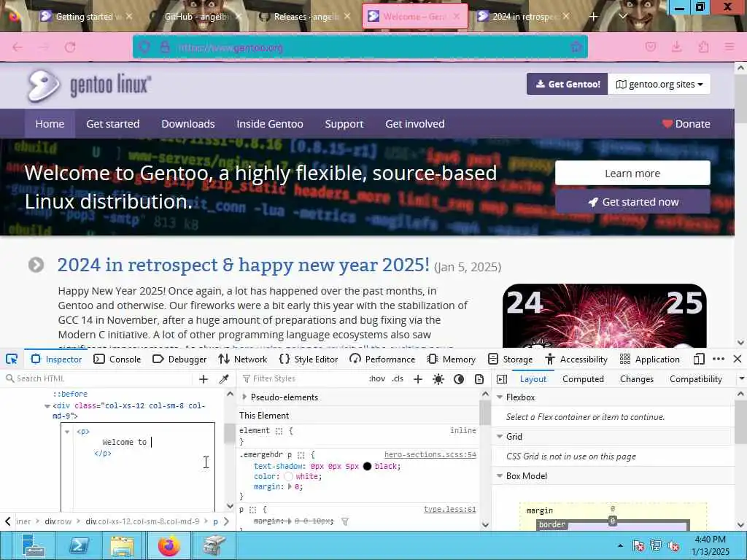Click the Get started now button
The width and height of the screenshot is (747, 560).
pos(632,202)
